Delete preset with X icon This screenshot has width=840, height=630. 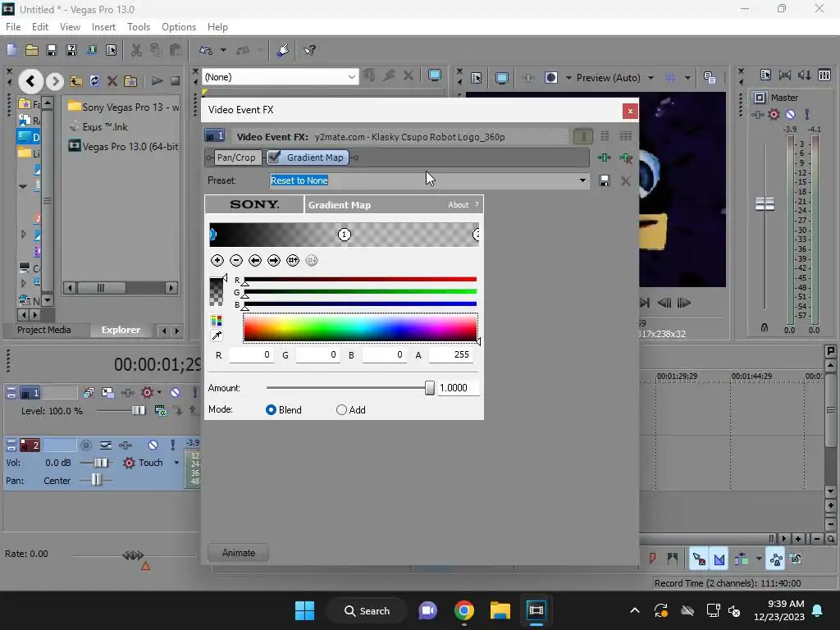click(625, 180)
